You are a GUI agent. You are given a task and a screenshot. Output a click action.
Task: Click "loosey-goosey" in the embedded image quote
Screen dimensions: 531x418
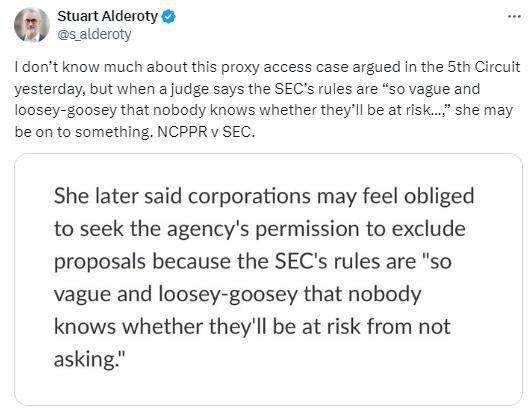click(x=228, y=294)
